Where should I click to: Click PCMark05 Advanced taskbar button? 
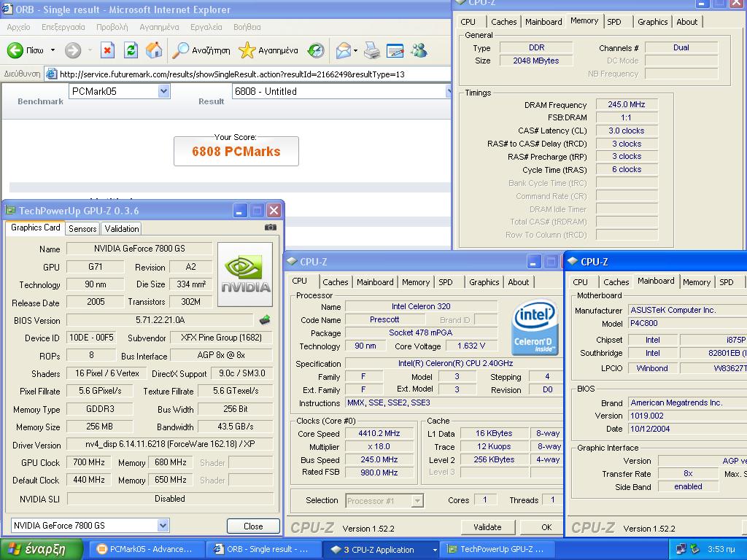coord(146,549)
